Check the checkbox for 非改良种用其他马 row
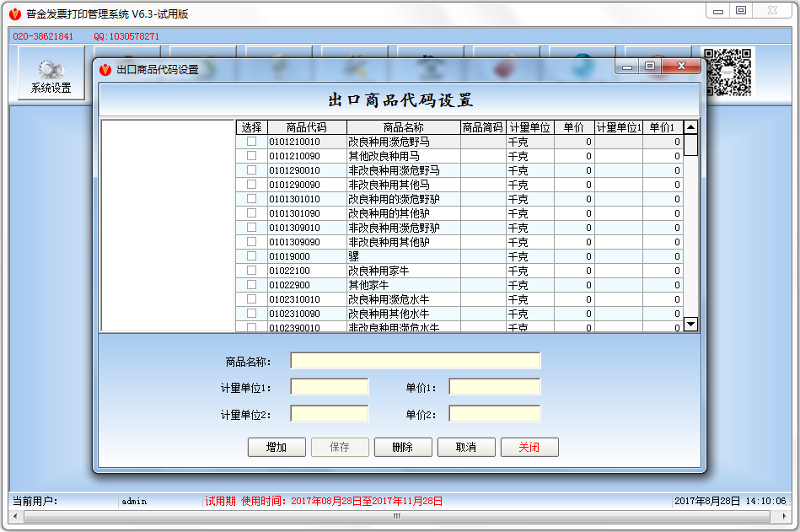Image resolution: width=800 pixels, height=532 pixels. coord(250,185)
